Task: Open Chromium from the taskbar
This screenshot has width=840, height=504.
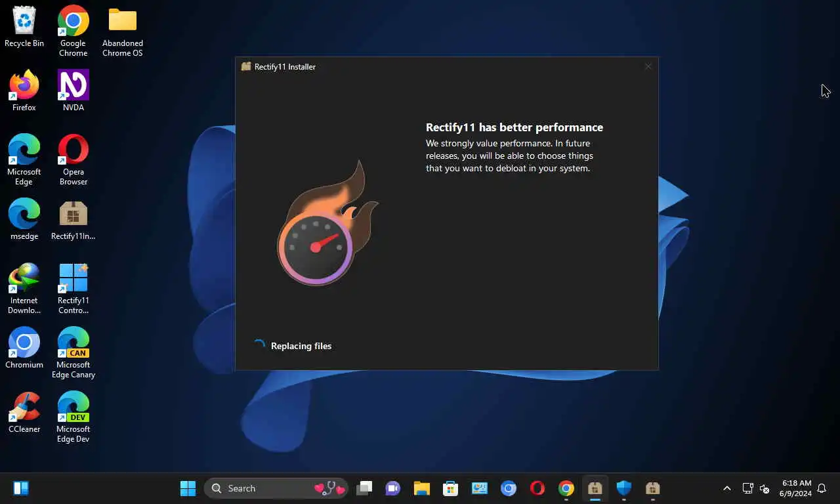Action: 509,488
